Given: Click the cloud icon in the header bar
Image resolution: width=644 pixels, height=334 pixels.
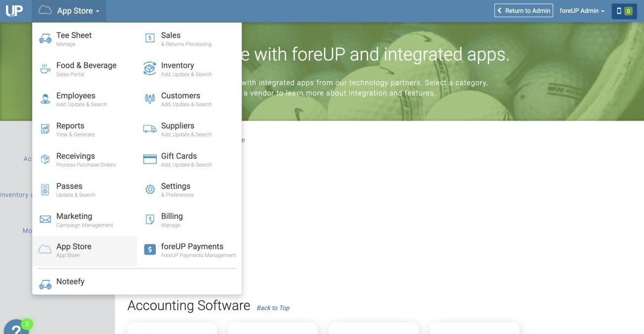Looking at the screenshot, I should click(45, 10).
